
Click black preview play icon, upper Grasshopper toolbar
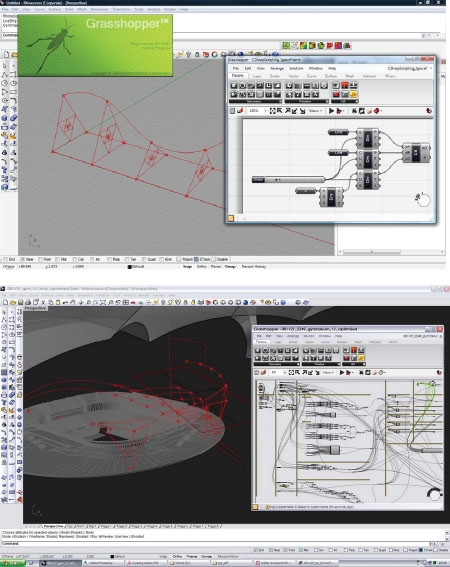pyautogui.click(x=331, y=111)
